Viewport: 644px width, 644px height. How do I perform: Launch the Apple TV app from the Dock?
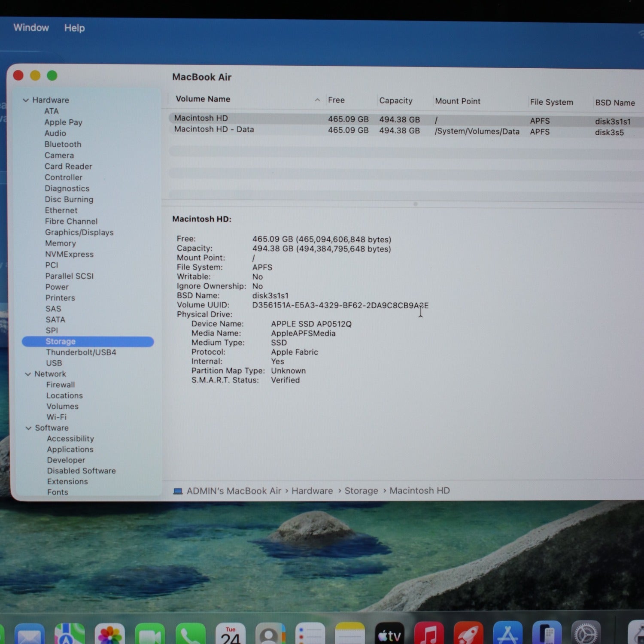390,634
